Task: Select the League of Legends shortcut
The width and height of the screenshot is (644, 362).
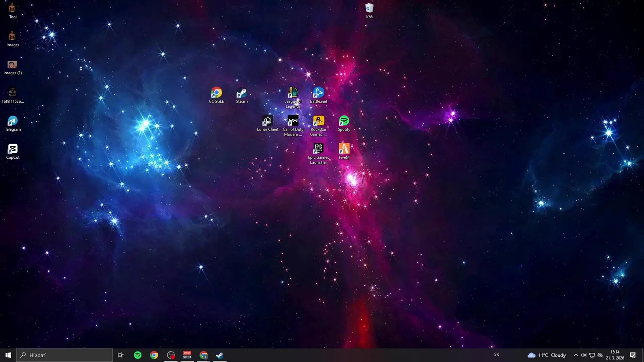Action: click(x=293, y=98)
